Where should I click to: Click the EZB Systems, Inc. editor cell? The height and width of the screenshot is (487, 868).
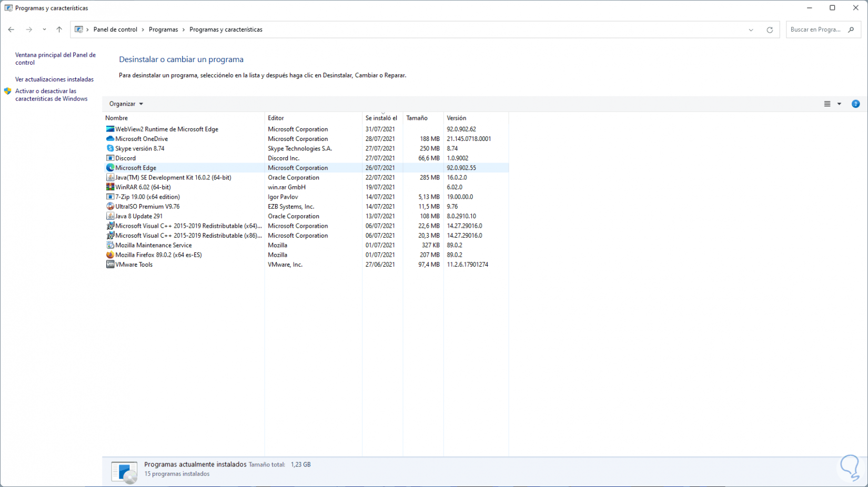(x=291, y=206)
